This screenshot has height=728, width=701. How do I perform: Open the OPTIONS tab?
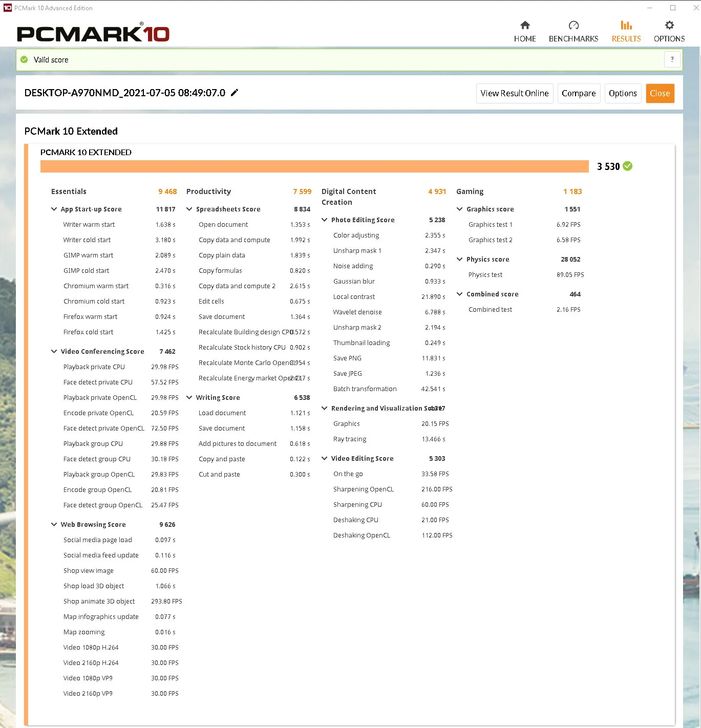pos(669,32)
